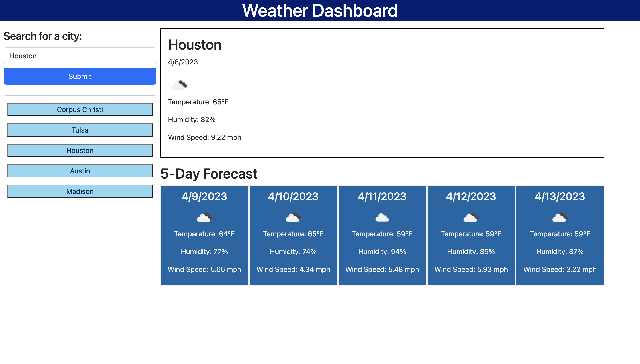Image resolution: width=640 pixels, height=364 pixels.
Task: Load Tulsa from saved cities
Action: 80,130
